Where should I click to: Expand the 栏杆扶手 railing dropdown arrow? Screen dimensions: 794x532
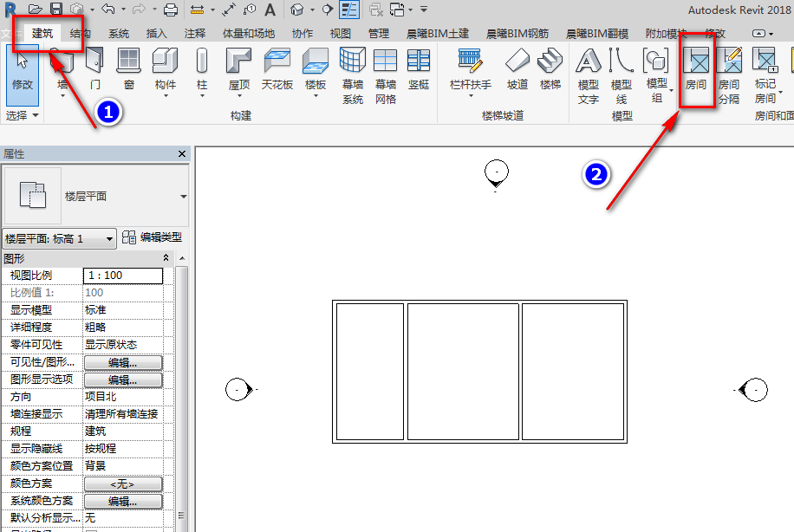tap(471, 96)
